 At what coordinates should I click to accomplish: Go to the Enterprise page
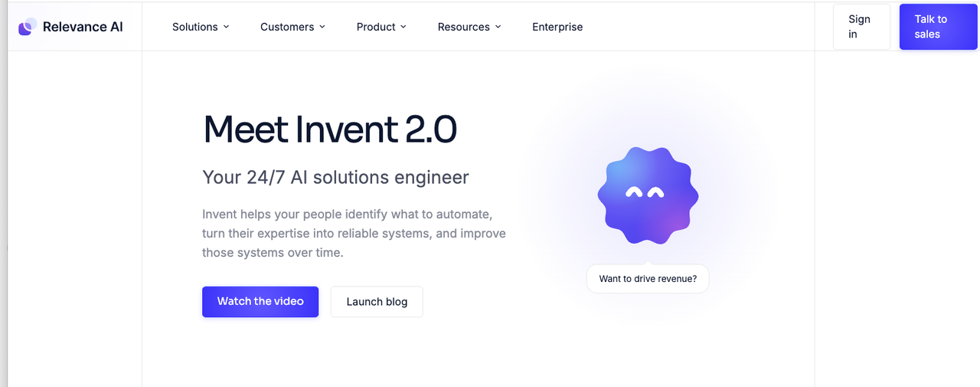pos(557,27)
